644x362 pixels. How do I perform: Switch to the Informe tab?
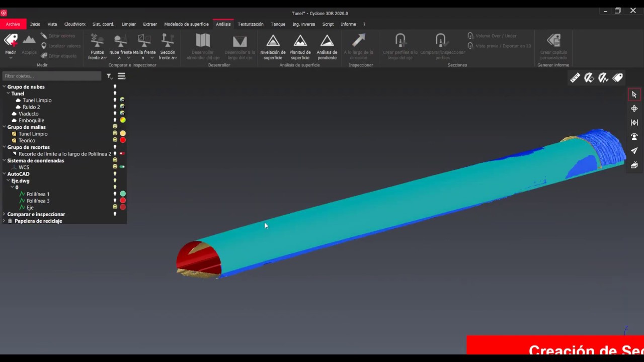[348, 24]
